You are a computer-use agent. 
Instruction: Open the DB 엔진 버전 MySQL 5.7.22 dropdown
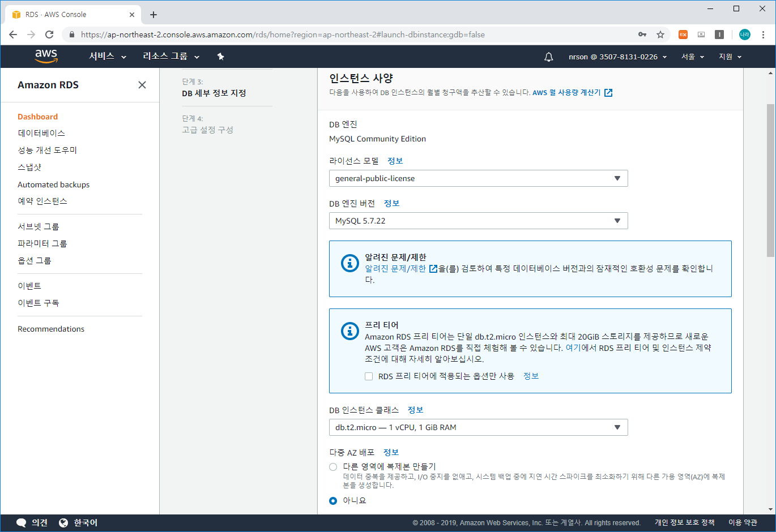coord(479,221)
